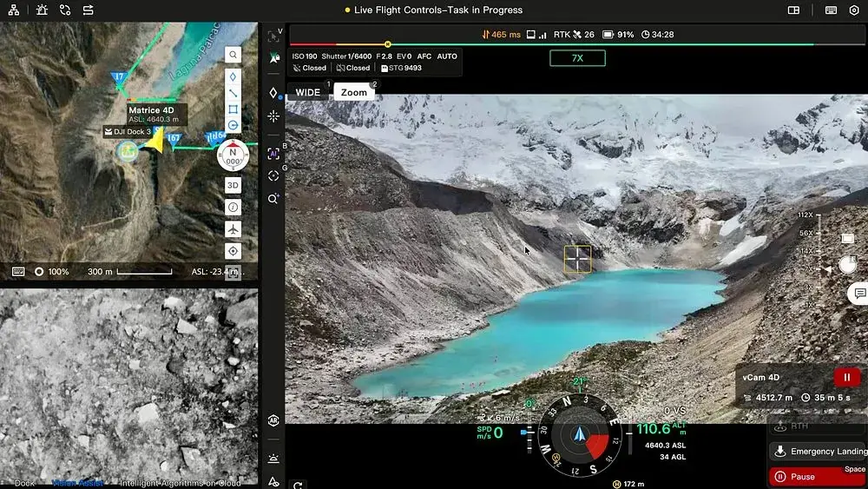Click the yellow target crosshair box in video
The width and height of the screenshot is (868, 489).
(x=577, y=259)
